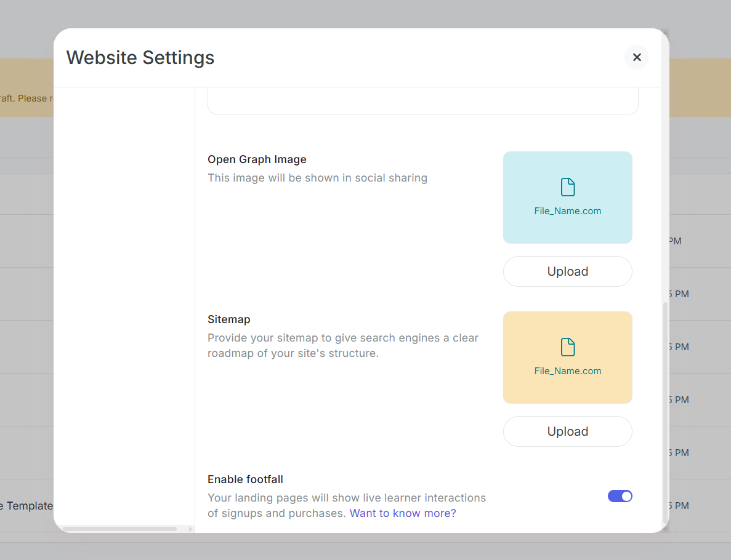Viewport: 731px width, 560px height.
Task: Click the file icon in Open Graph Image tile
Action: tap(568, 187)
